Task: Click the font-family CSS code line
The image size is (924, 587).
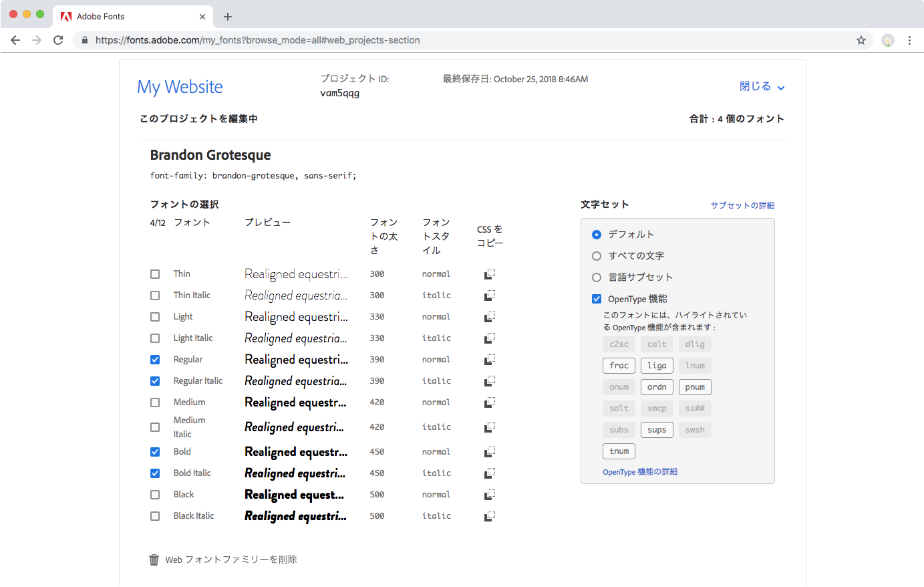Action: click(x=253, y=176)
